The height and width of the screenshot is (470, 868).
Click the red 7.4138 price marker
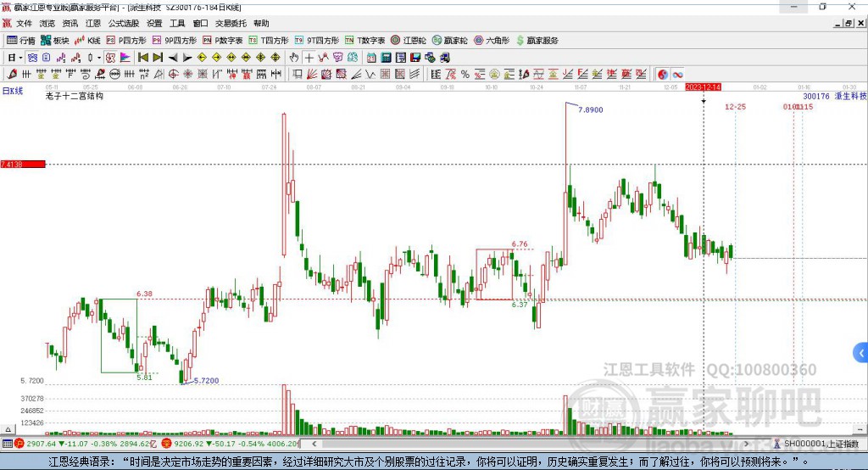22,164
